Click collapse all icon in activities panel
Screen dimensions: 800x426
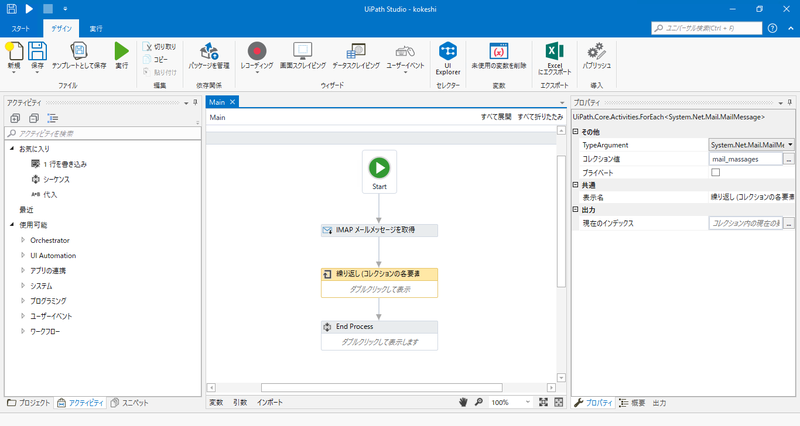click(x=34, y=118)
